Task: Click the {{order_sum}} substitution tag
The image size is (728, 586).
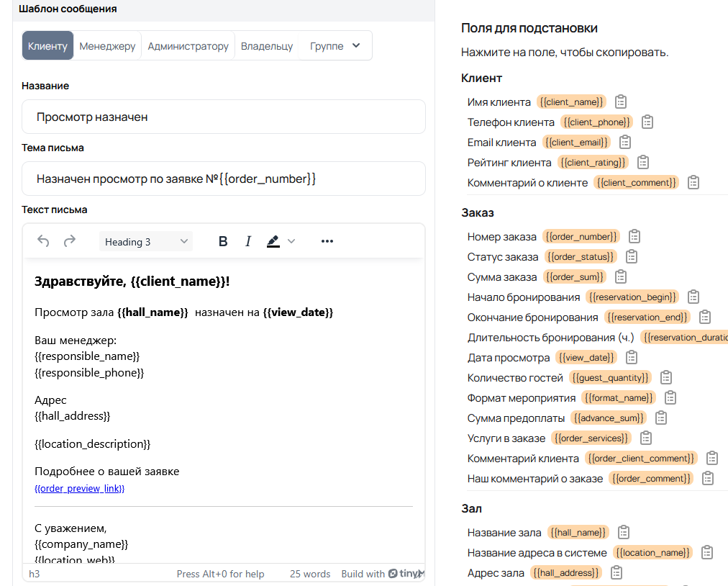Action: (574, 277)
